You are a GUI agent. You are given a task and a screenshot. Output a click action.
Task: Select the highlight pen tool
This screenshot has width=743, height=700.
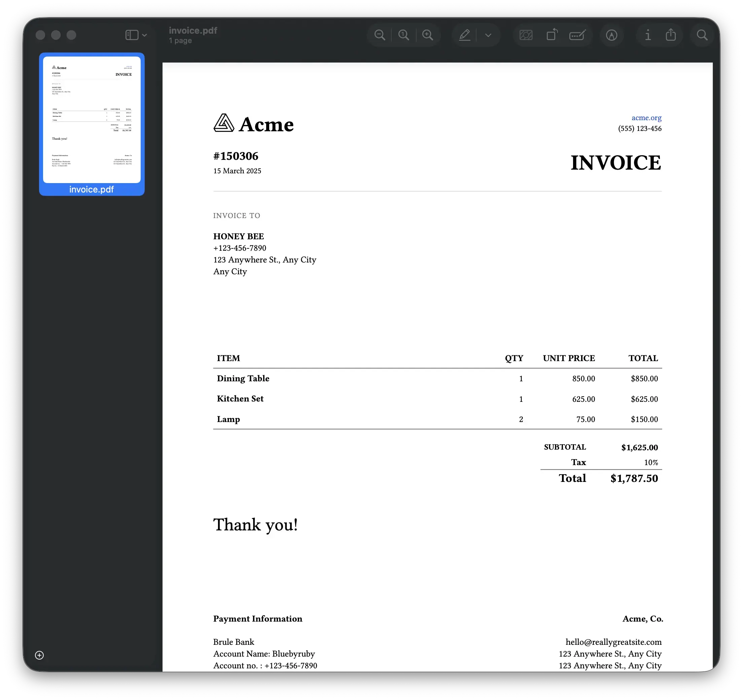coord(465,35)
